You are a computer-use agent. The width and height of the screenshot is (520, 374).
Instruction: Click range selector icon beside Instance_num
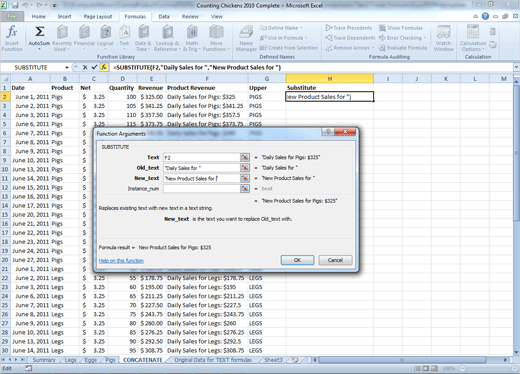coord(245,189)
